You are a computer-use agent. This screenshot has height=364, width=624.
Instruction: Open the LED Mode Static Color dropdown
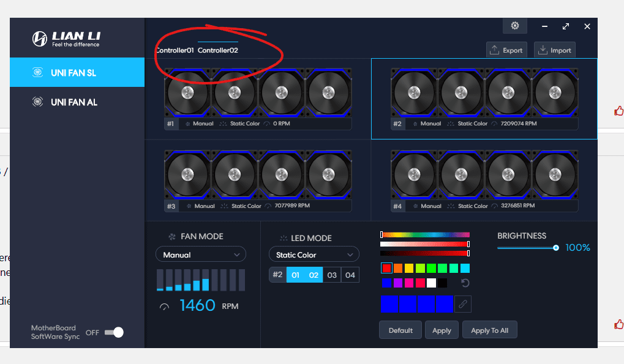click(x=314, y=254)
